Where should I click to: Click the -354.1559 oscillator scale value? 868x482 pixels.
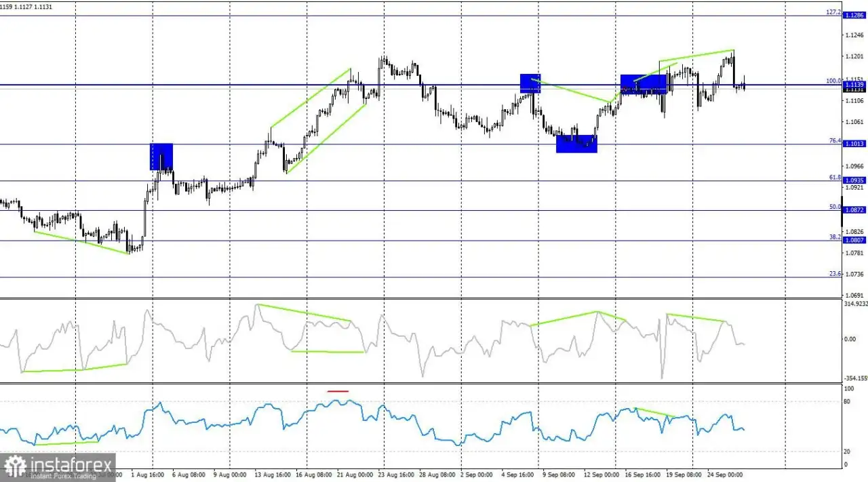point(855,379)
